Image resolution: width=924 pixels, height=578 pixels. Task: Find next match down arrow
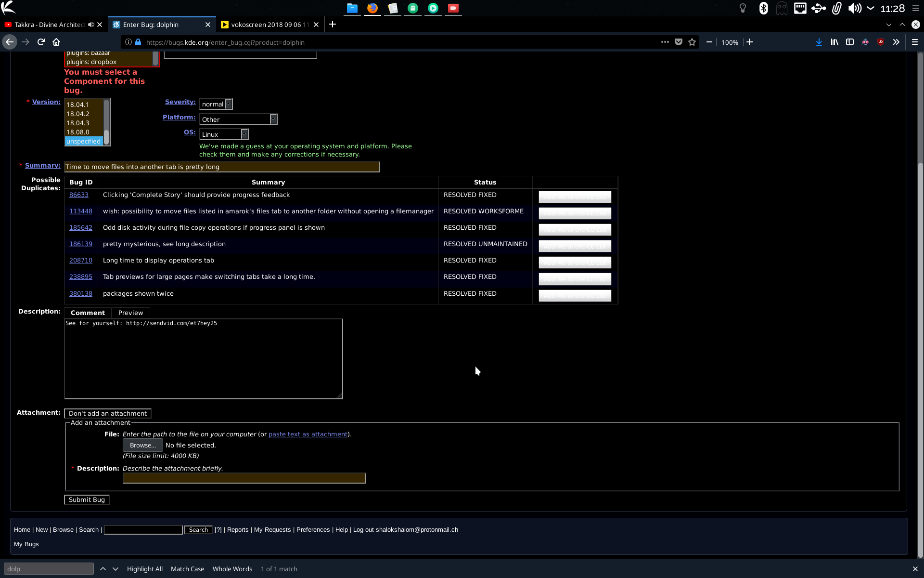(115, 569)
